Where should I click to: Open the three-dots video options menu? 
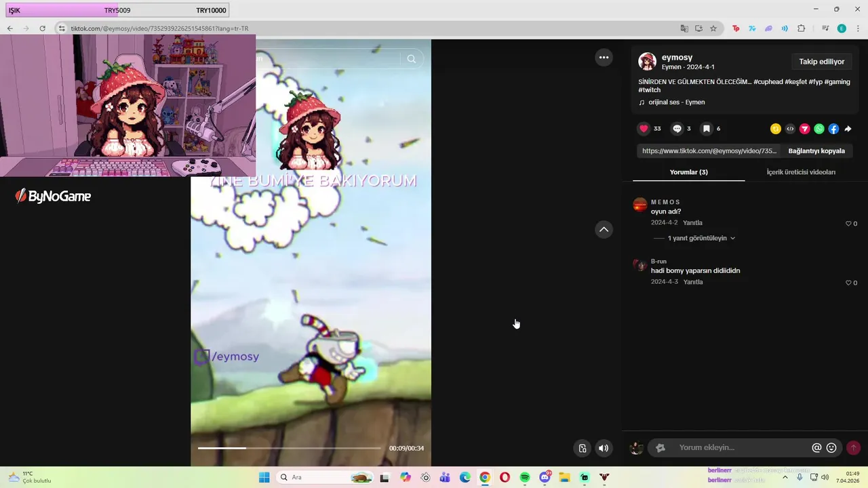click(604, 58)
